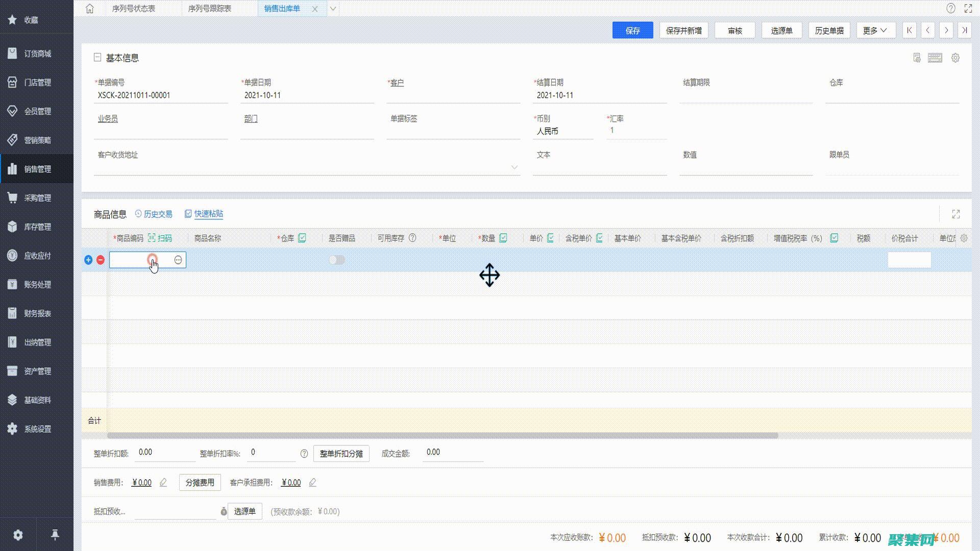
Task: Open the product lookup ellipsis icon
Action: tap(178, 260)
